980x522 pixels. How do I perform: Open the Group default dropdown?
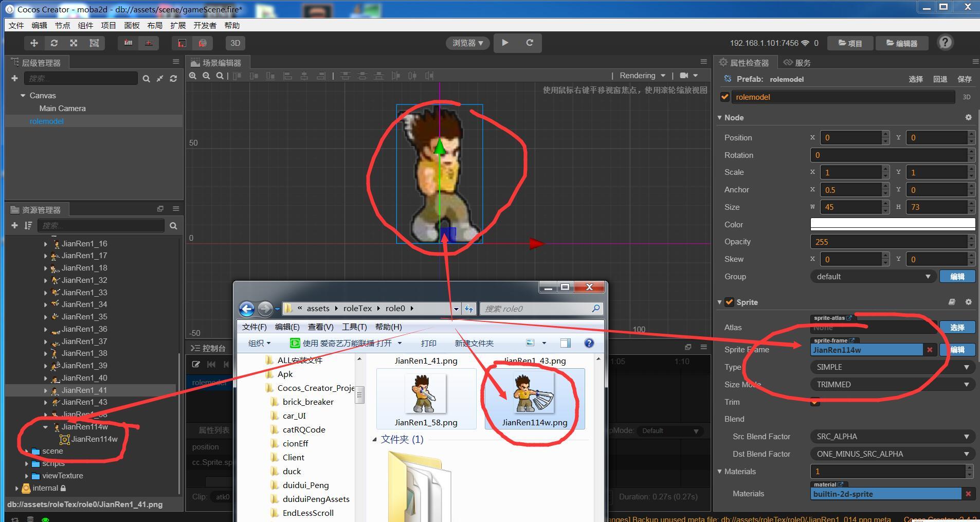[873, 277]
